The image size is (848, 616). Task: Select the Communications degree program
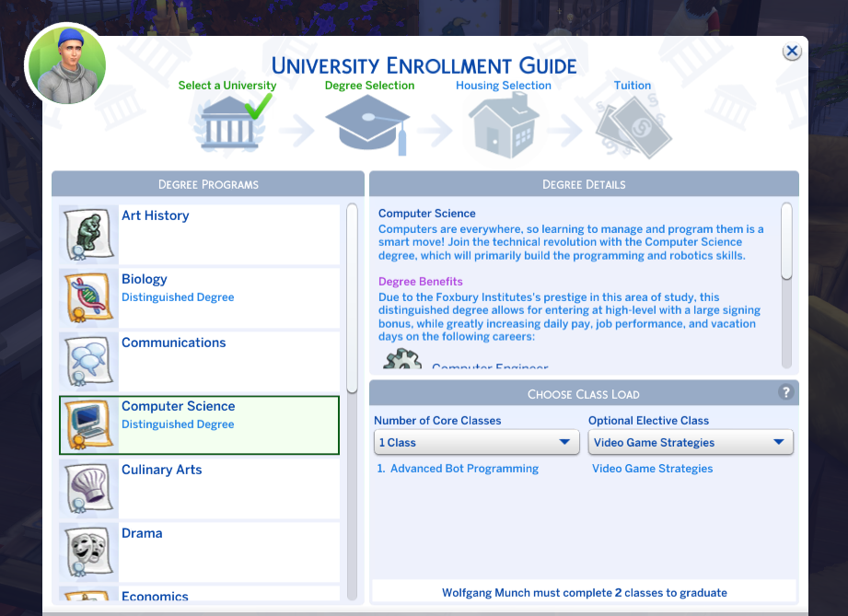click(199, 361)
